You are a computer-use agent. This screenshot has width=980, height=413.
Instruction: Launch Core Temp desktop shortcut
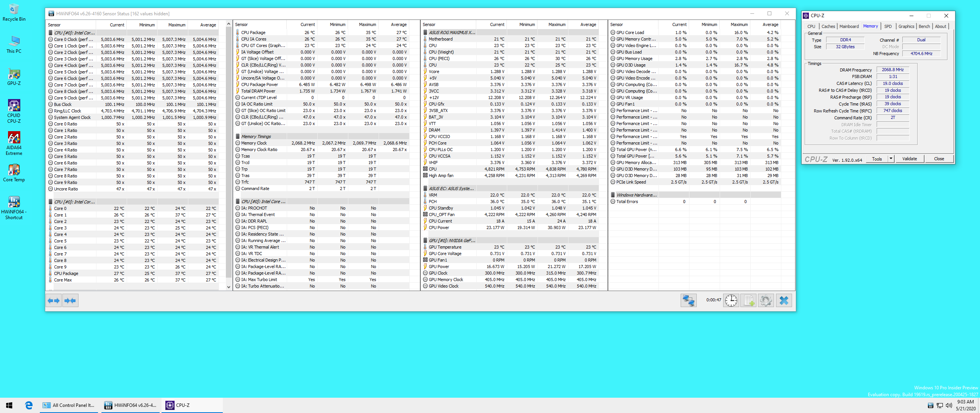tap(14, 173)
